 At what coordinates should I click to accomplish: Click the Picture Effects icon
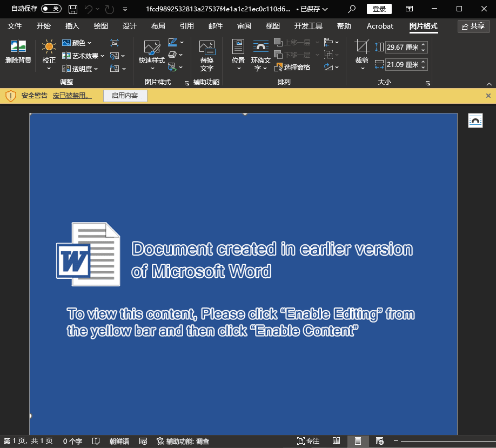(172, 55)
